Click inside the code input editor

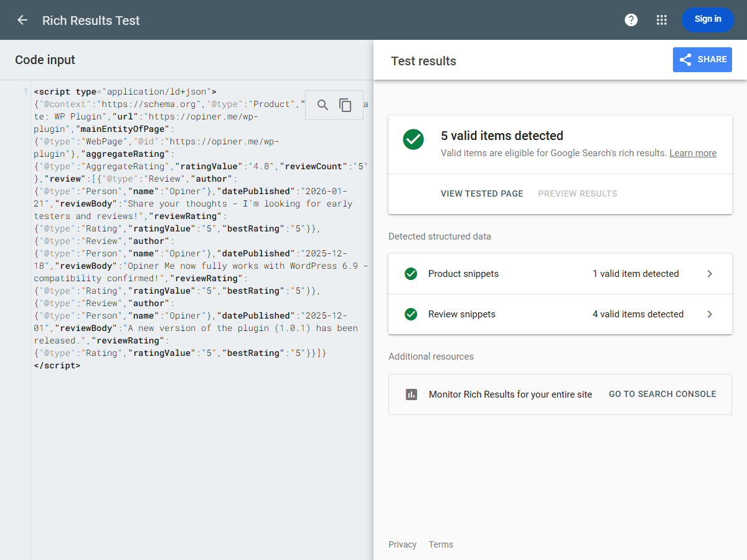187,448
